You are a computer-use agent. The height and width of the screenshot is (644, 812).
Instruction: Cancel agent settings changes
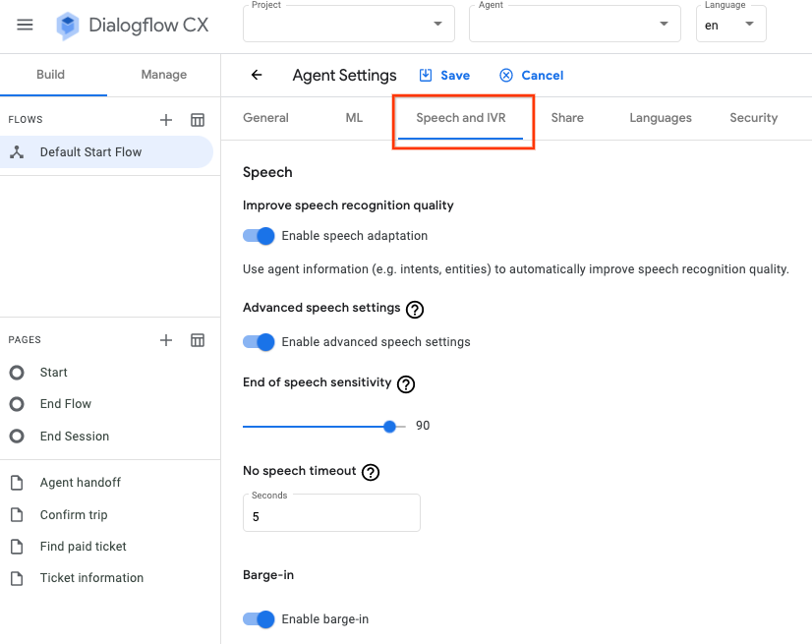click(531, 75)
